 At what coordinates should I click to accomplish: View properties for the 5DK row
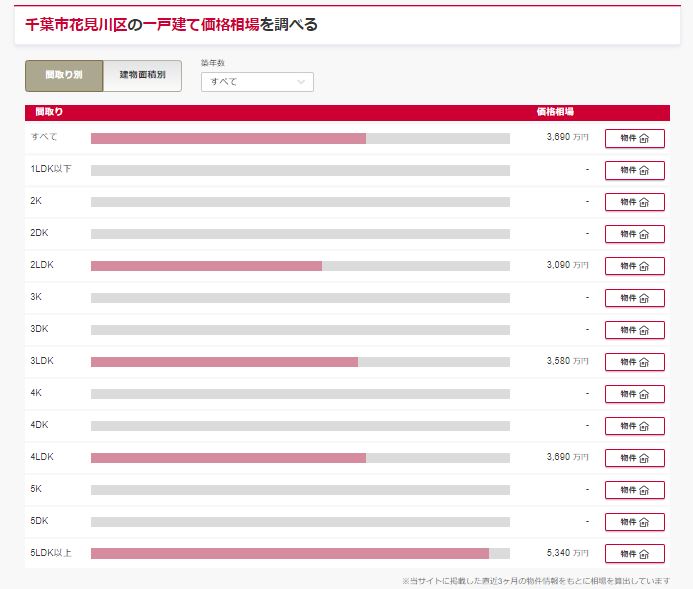[634, 522]
